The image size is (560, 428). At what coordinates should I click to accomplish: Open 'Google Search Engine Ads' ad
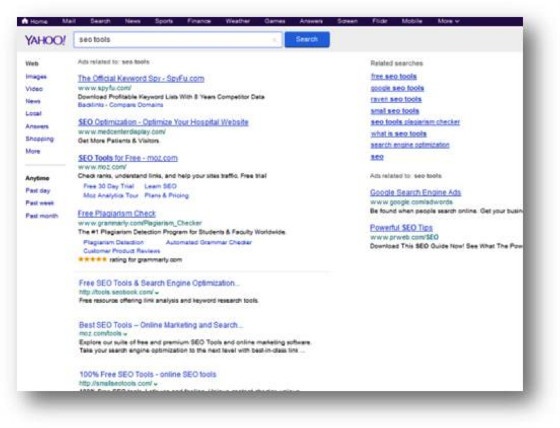(415, 192)
